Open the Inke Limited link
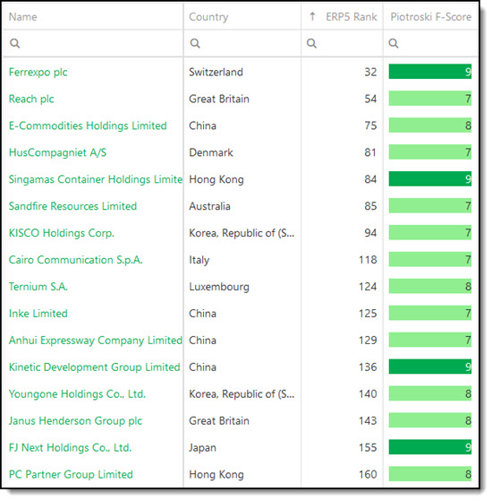Screen dimensions: 492x500 (x=38, y=313)
